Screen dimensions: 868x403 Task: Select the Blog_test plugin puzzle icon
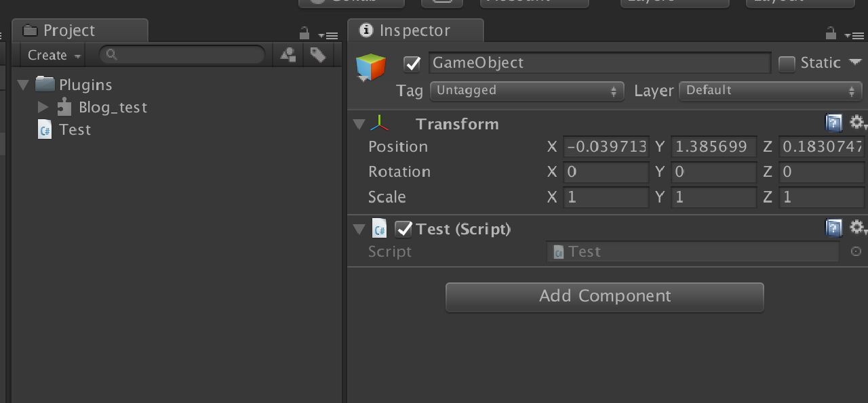pyautogui.click(x=64, y=106)
